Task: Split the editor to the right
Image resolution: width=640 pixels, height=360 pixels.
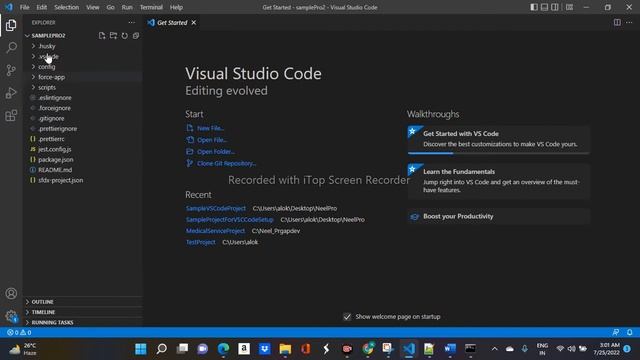Action: tap(617, 22)
